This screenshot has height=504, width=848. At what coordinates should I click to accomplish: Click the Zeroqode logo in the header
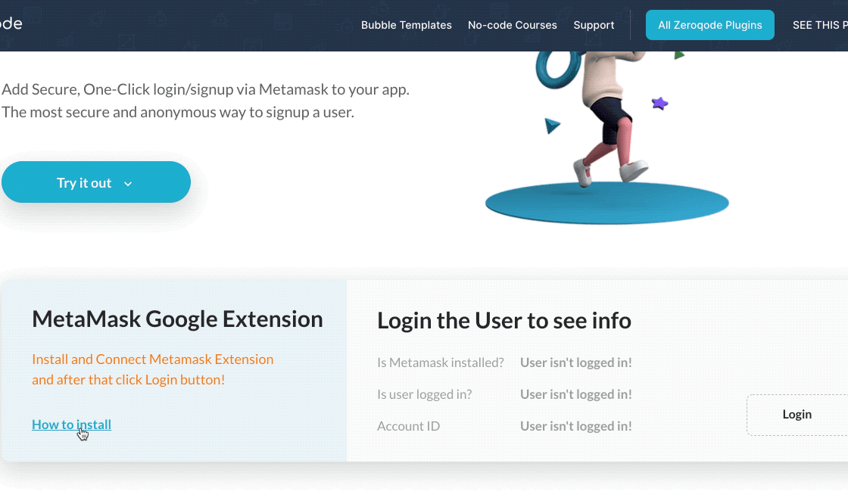pyautogui.click(x=11, y=23)
